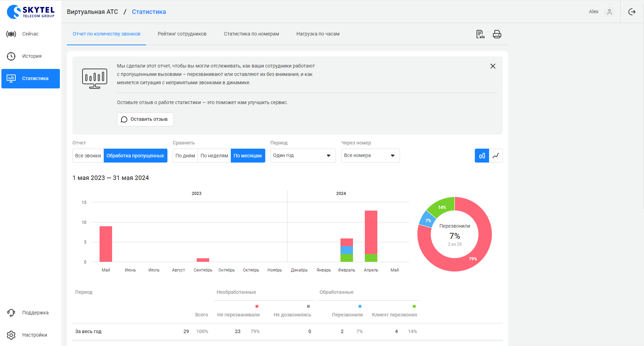The height and width of the screenshot is (346, 644).
Task: Compare По неделям
Action: 214,156
